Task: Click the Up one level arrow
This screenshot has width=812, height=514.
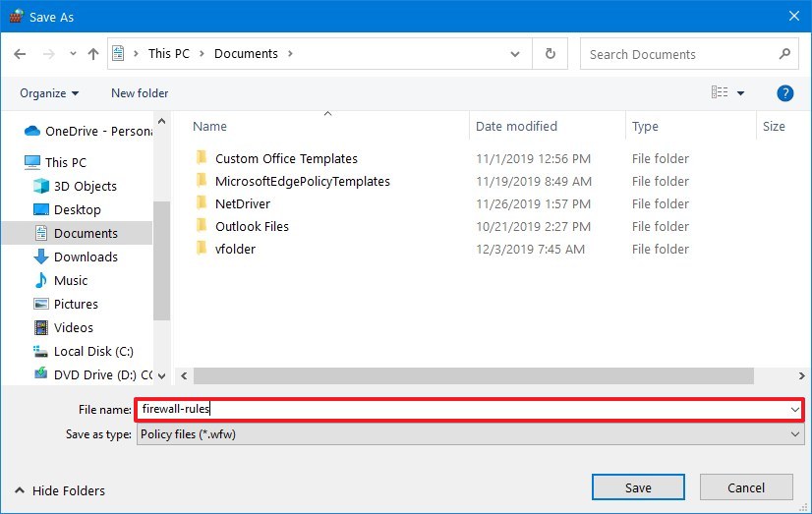Action: (91, 54)
